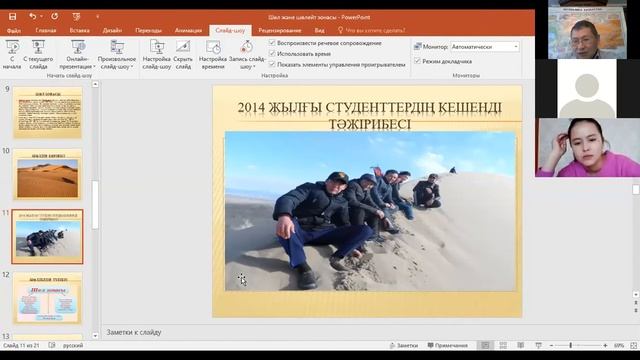Switch to the Анимация tab

tap(188, 30)
